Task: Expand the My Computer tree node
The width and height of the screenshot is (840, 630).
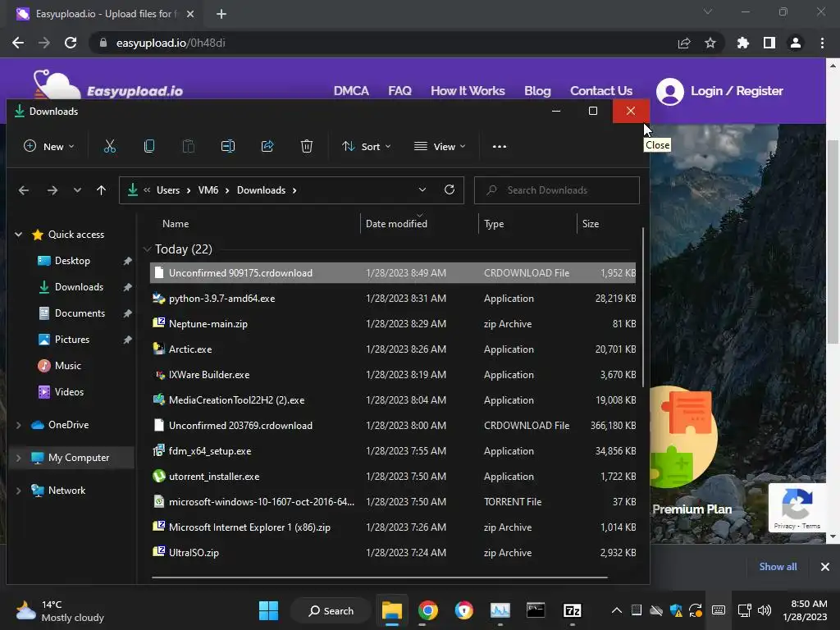Action: tap(18, 458)
